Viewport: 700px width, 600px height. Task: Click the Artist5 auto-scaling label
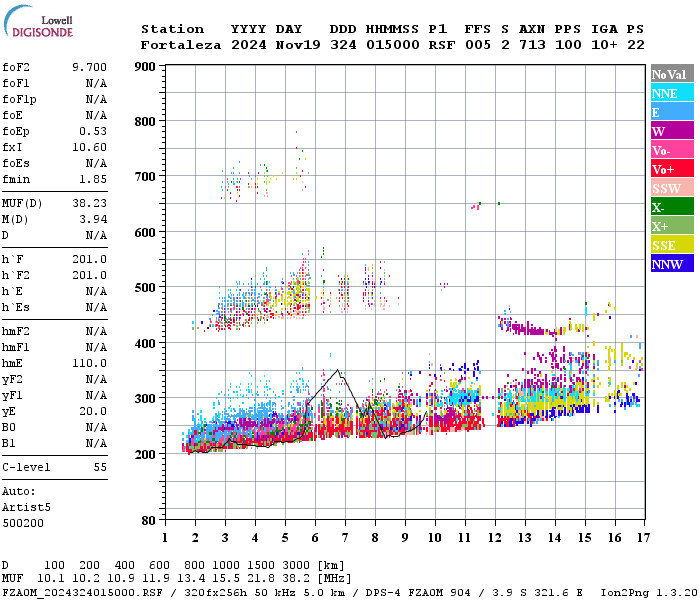click(26, 508)
